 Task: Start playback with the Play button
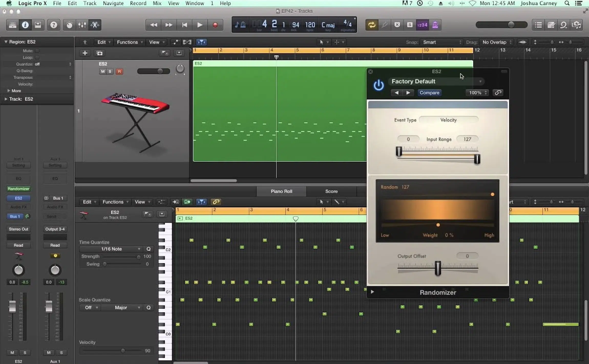pos(200,25)
